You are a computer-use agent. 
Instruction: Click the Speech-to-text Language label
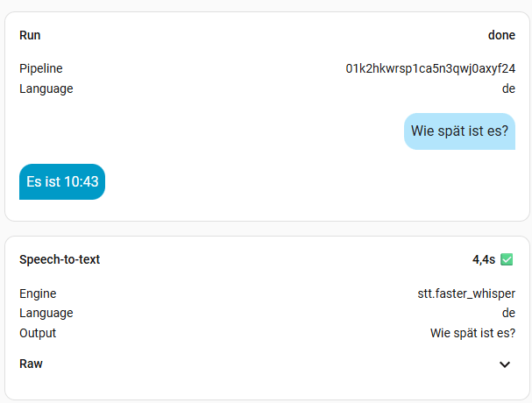[x=46, y=313]
